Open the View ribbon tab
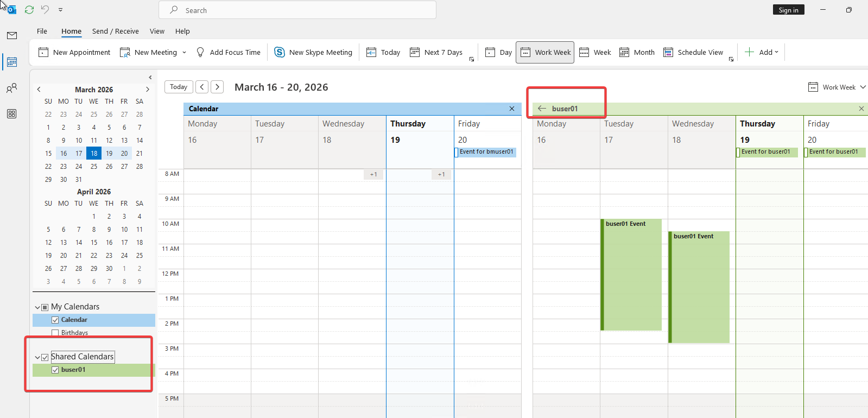The width and height of the screenshot is (868, 418). [157, 31]
